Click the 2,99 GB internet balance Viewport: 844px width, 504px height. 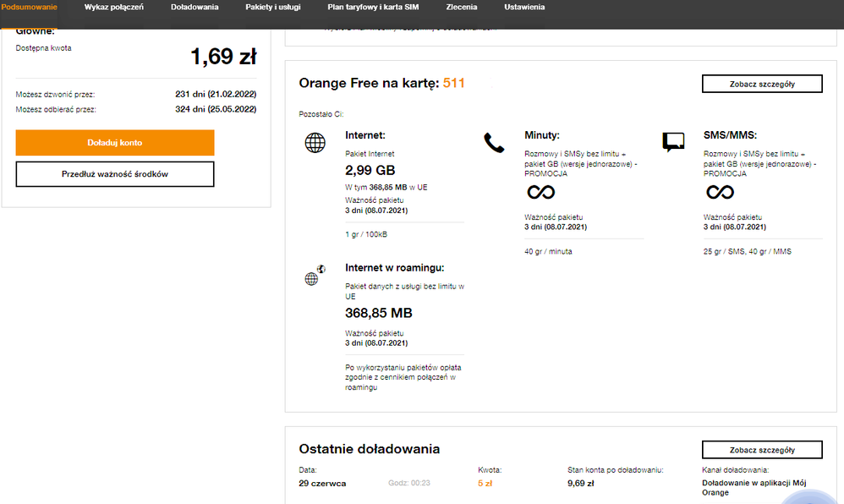tap(369, 169)
